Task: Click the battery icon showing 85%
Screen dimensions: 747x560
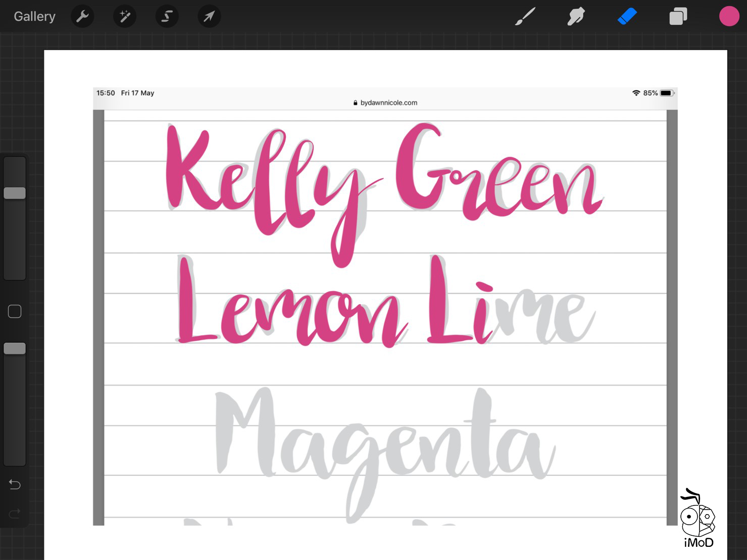Action: [x=667, y=93]
